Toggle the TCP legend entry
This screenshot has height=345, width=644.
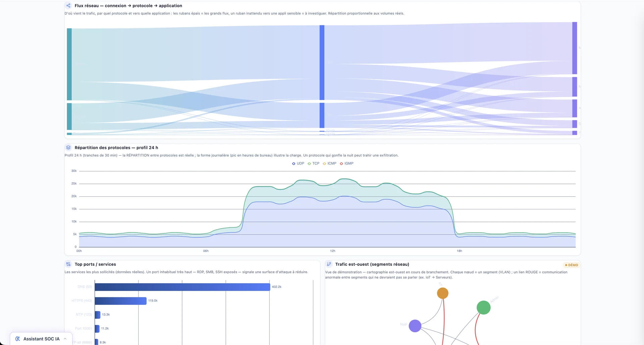(314, 163)
